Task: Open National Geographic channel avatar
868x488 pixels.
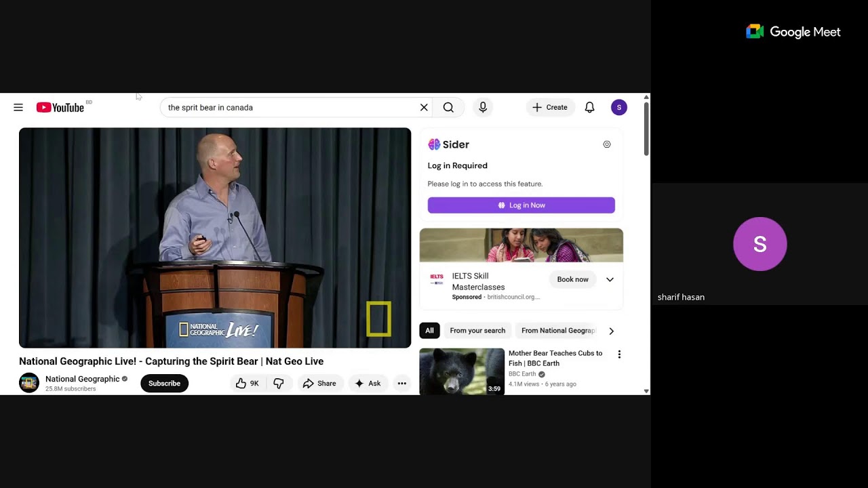Action: (x=29, y=383)
